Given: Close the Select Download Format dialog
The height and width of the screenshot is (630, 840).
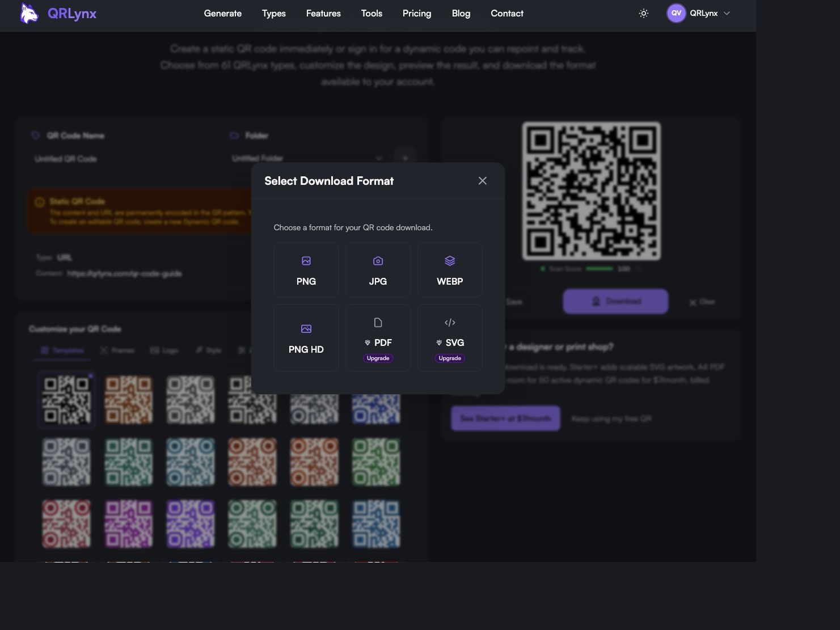Looking at the screenshot, I should point(483,181).
